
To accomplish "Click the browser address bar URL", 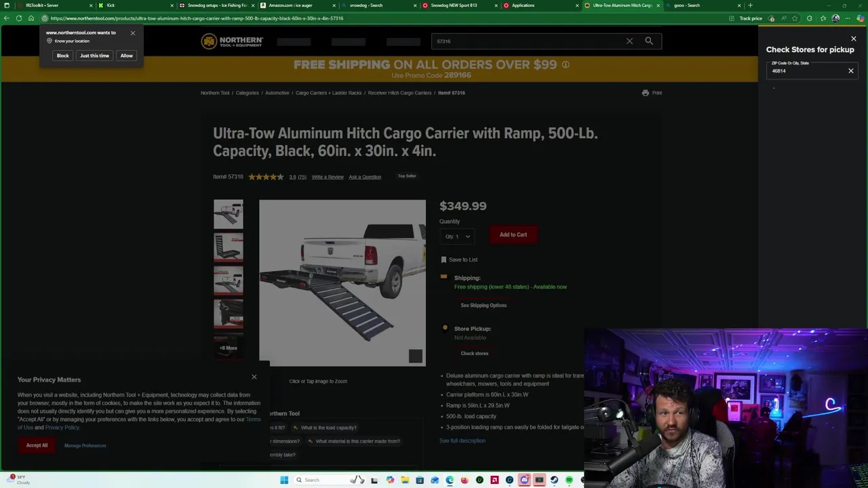I will [197, 18].
